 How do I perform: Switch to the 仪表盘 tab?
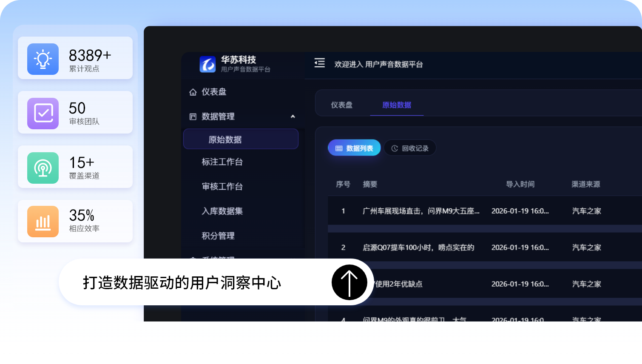point(342,105)
